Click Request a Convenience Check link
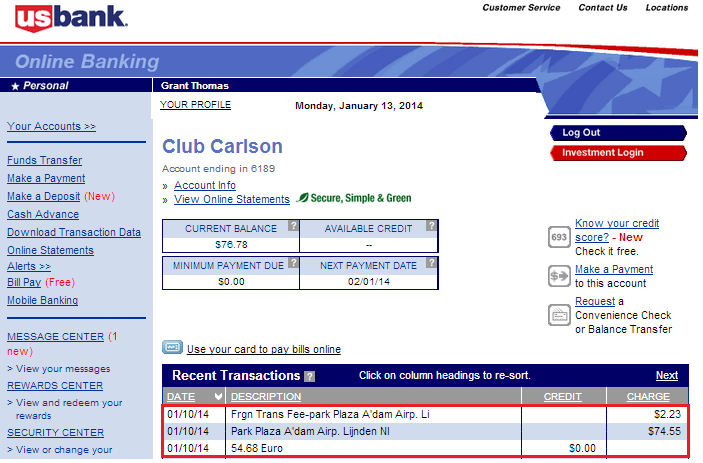The width and height of the screenshot is (703, 463). tap(595, 302)
